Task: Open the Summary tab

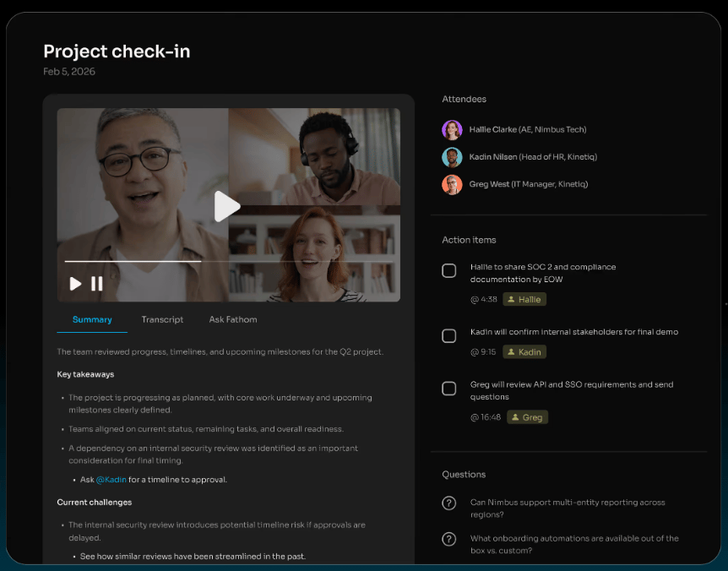Action: [92, 319]
